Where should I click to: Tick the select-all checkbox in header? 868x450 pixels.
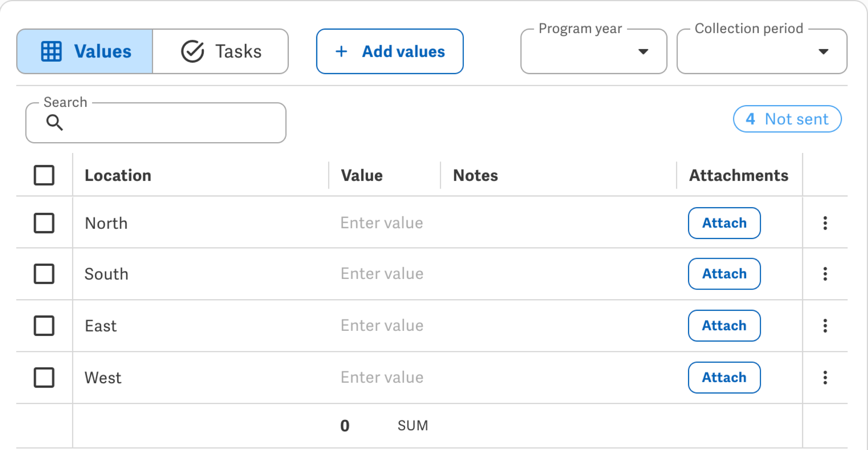pyautogui.click(x=44, y=175)
